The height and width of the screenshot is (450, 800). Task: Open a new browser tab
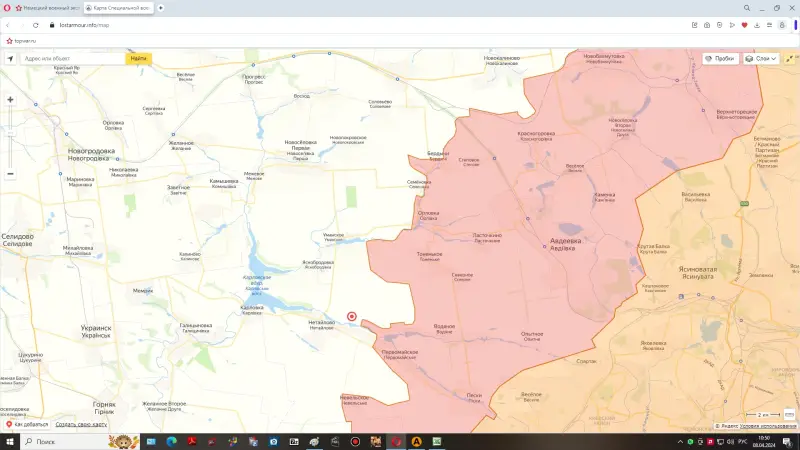coord(160,8)
